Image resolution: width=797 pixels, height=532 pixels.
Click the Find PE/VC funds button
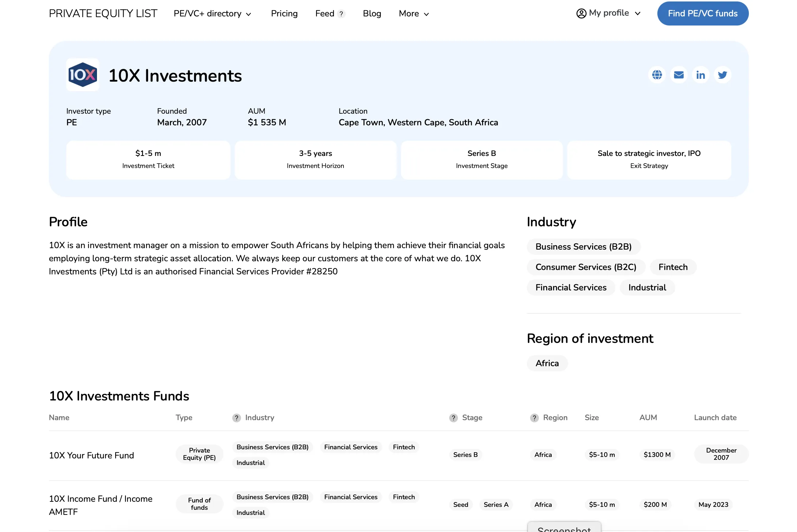point(703,13)
